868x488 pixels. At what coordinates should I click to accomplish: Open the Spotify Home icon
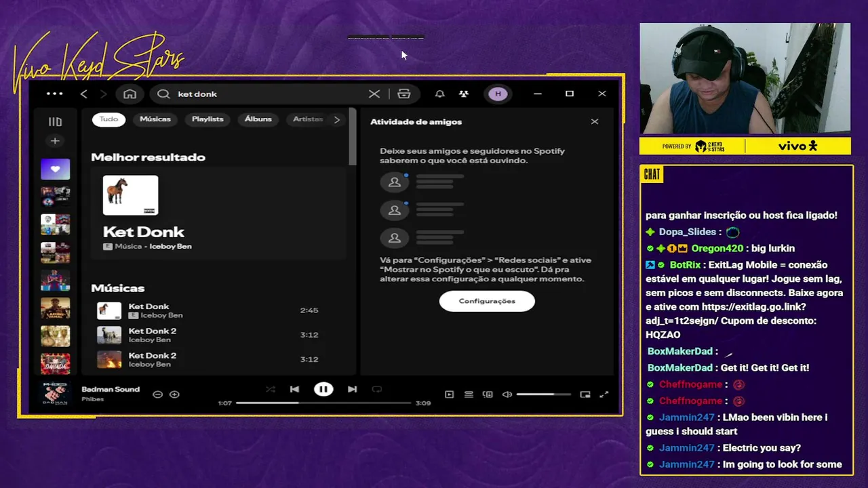pyautogui.click(x=130, y=94)
